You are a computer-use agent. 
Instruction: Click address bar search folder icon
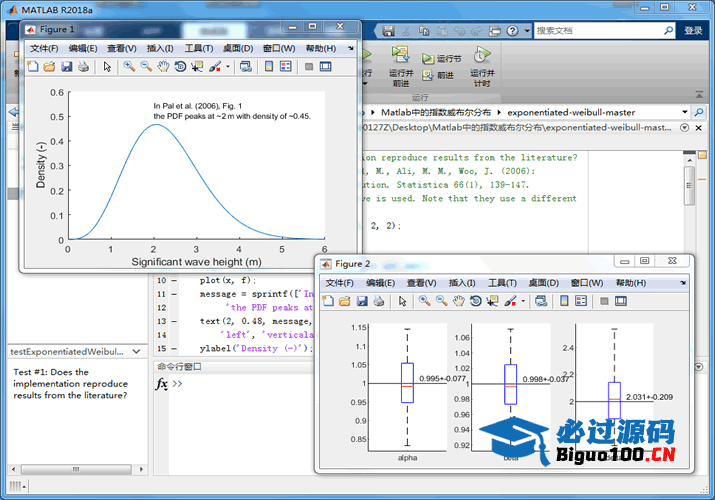(699, 112)
